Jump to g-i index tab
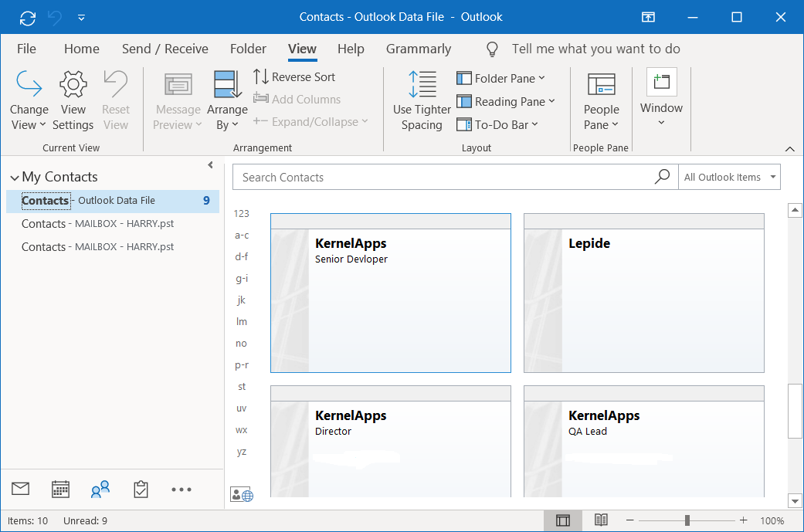The image size is (804, 532). coord(242,278)
